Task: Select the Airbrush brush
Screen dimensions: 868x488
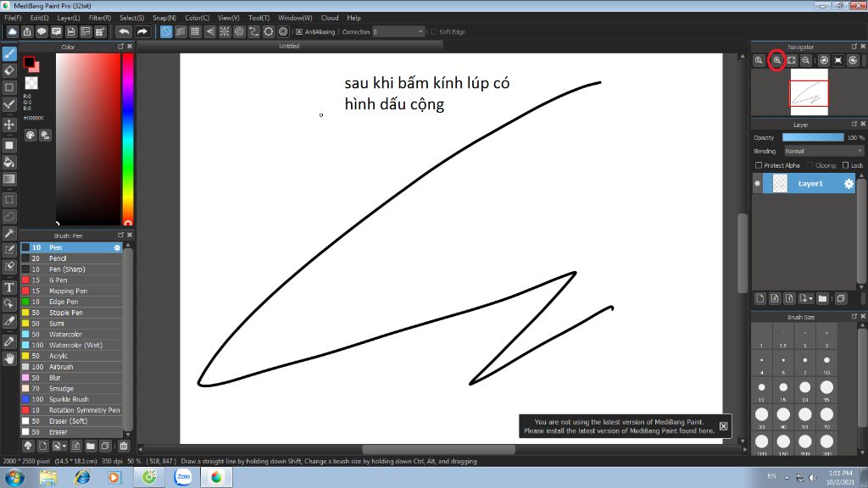Action: [x=71, y=367]
